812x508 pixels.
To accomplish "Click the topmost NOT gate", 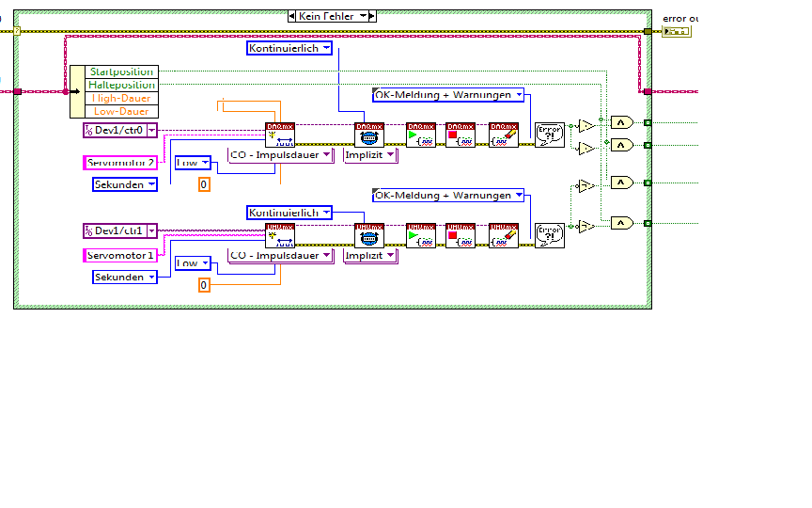I will click(586, 126).
